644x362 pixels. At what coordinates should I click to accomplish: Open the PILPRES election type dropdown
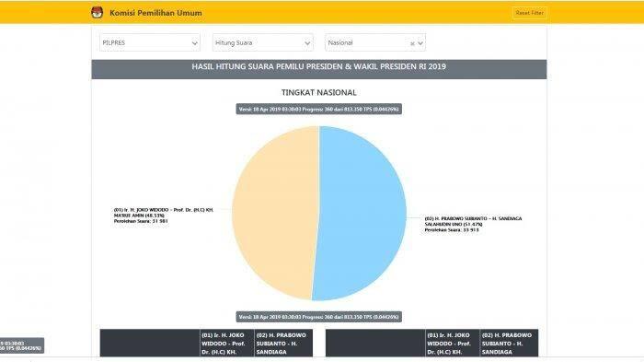149,42
